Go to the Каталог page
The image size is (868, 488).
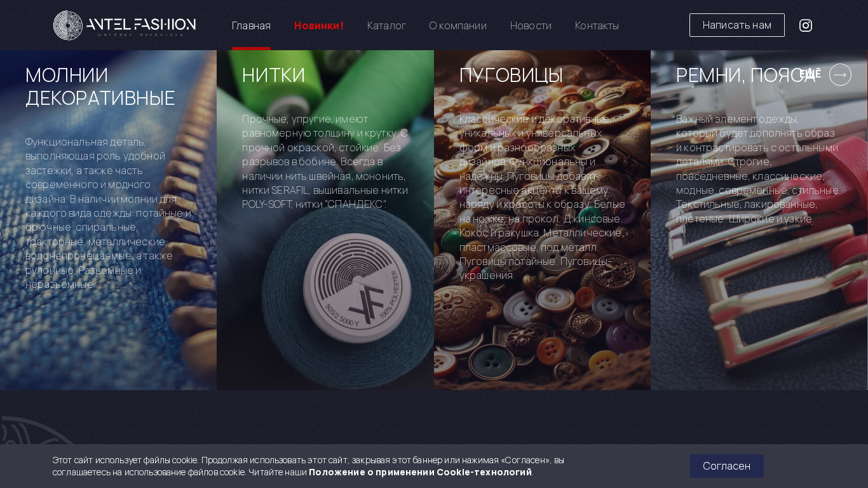[386, 25]
